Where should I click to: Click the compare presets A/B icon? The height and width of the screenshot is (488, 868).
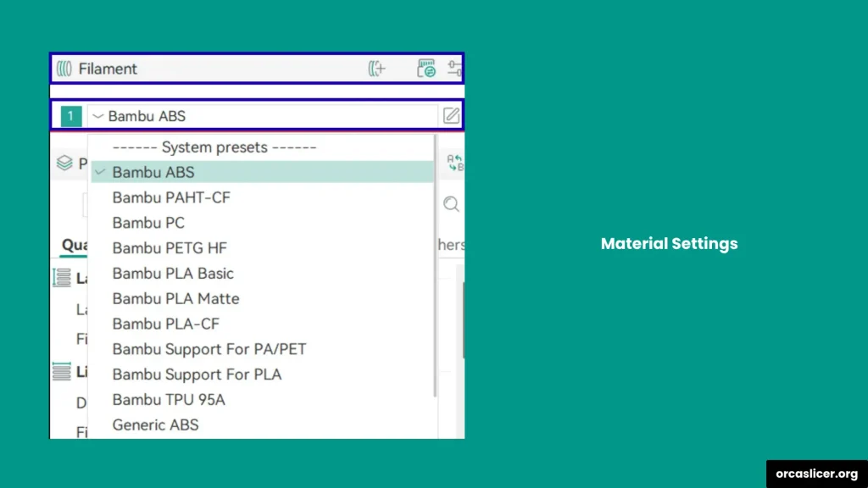(454, 163)
